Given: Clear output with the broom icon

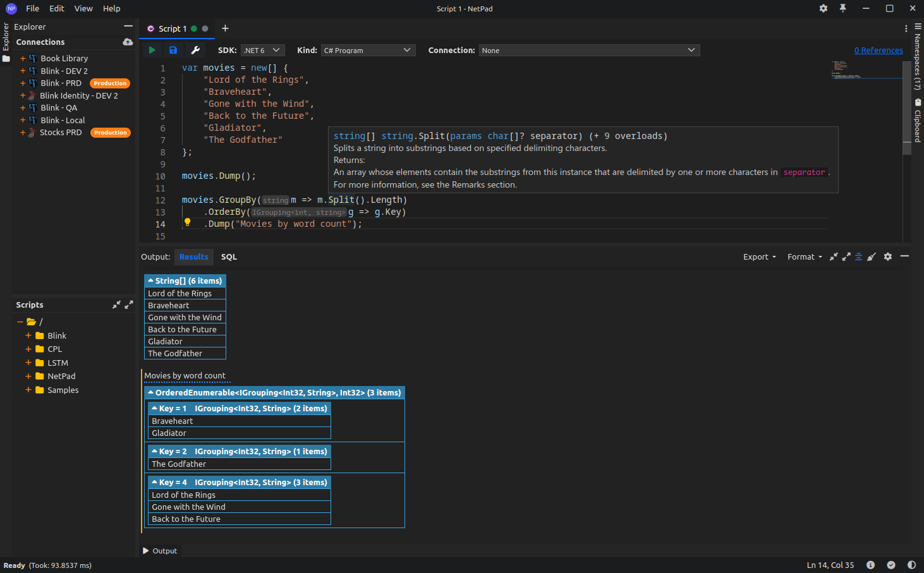Looking at the screenshot, I should [872, 256].
